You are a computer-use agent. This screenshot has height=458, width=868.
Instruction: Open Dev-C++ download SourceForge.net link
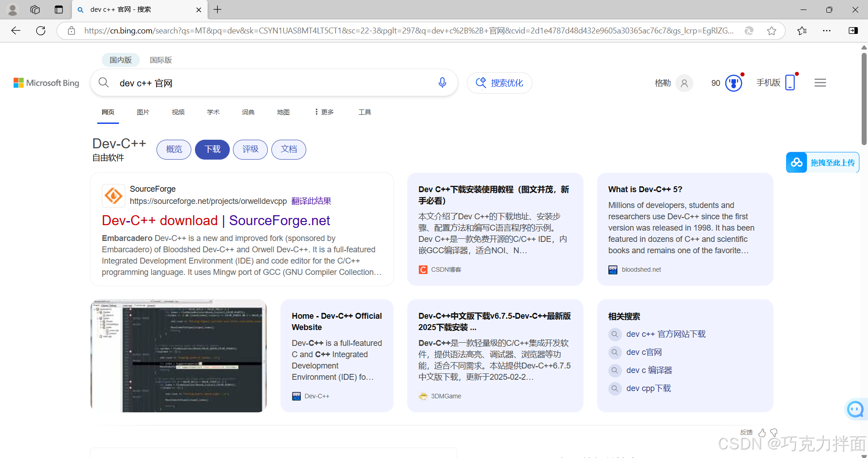point(216,221)
